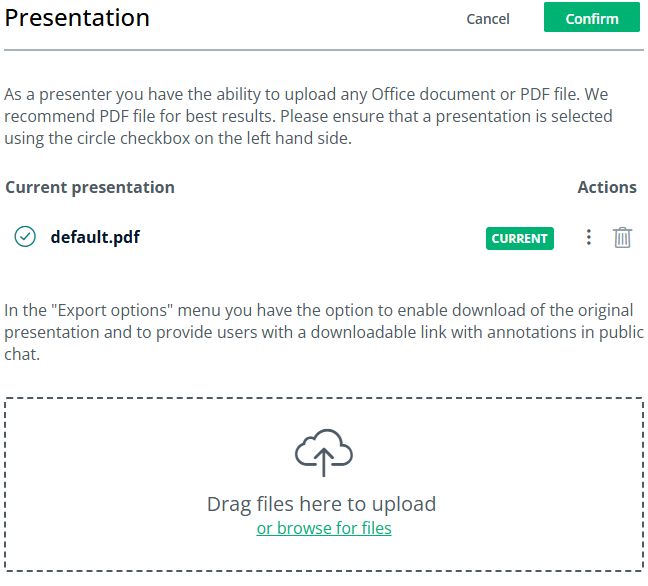The image size is (648, 586).
Task: Open the browse for files link
Action: pyautogui.click(x=324, y=528)
